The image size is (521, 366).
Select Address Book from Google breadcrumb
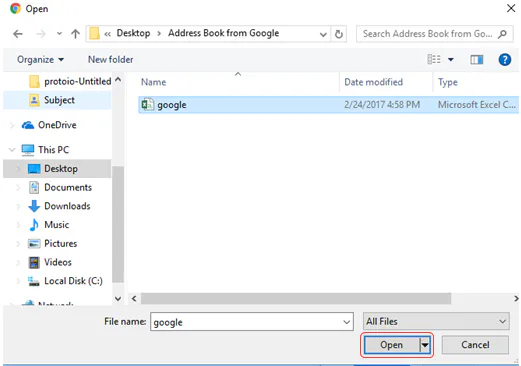223,33
